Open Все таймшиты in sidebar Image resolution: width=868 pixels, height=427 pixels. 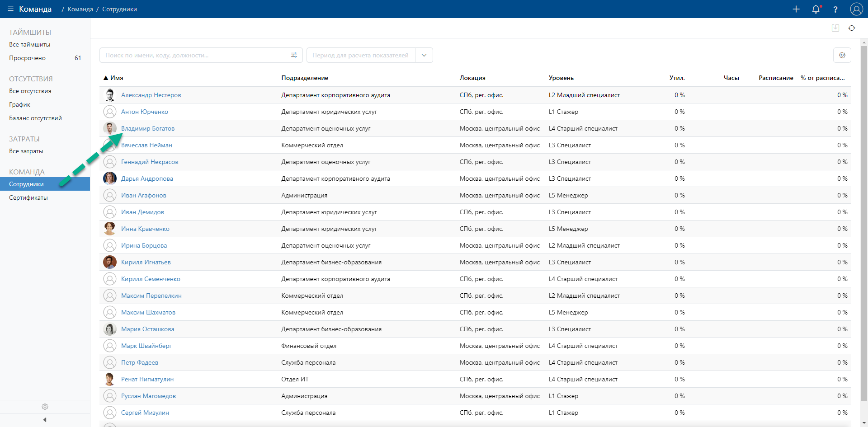(x=30, y=44)
